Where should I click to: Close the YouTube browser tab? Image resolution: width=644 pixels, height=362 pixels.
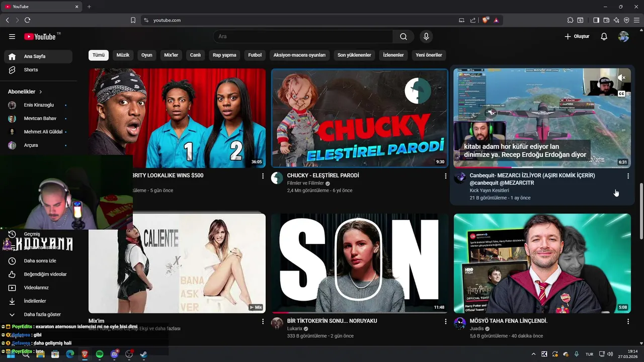pyautogui.click(x=77, y=7)
